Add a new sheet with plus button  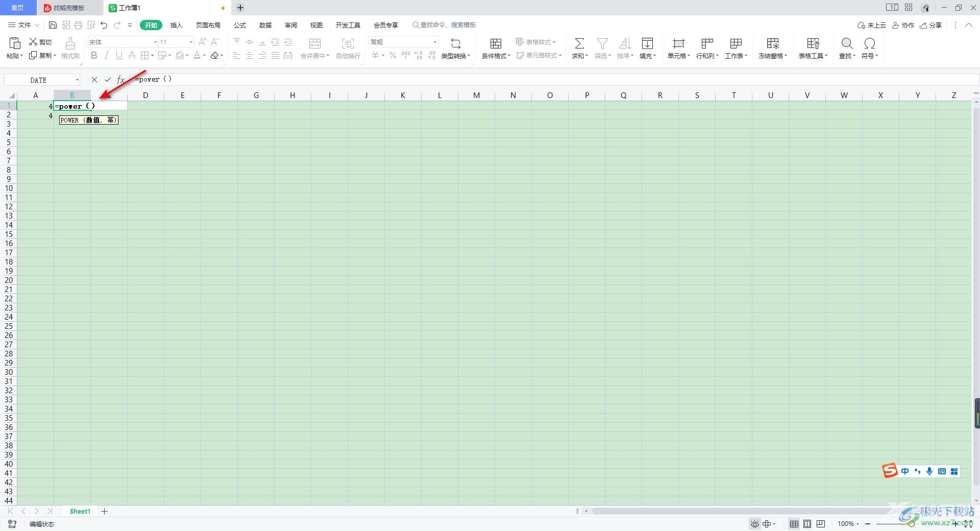click(x=105, y=511)
